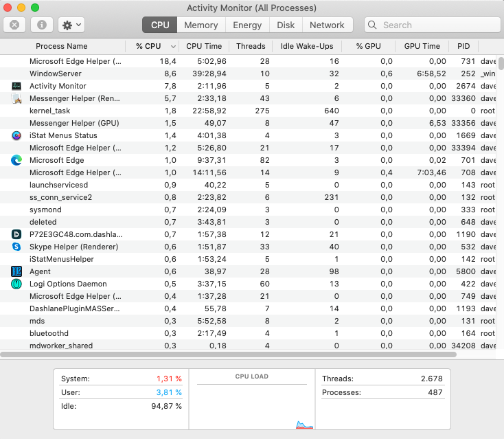Click the Dashlane P72E3GC48 process icon

tap(16, 234)
